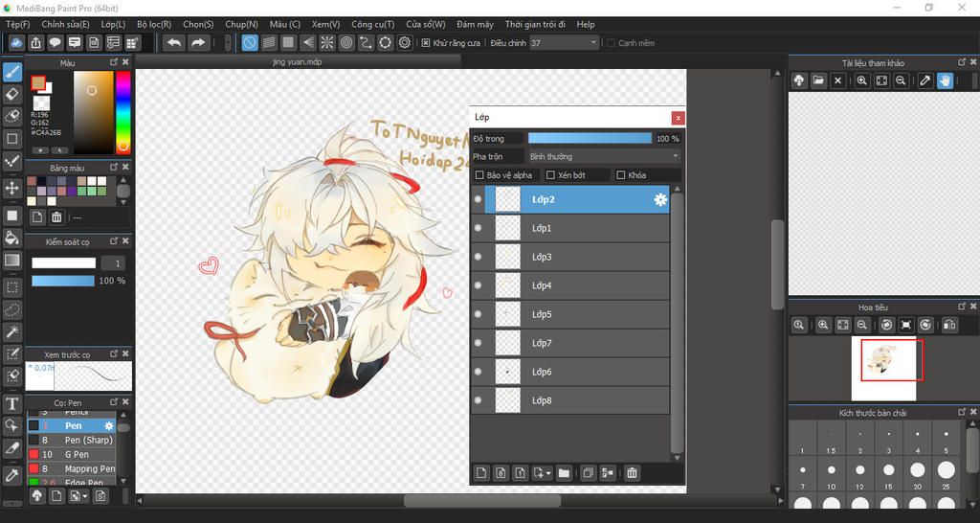
Task: Select the rectangular Select tool
Action: point(11,287)
